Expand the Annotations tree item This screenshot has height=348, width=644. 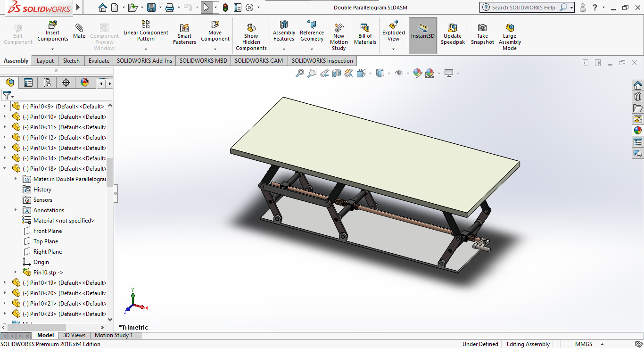click(16, 210)
